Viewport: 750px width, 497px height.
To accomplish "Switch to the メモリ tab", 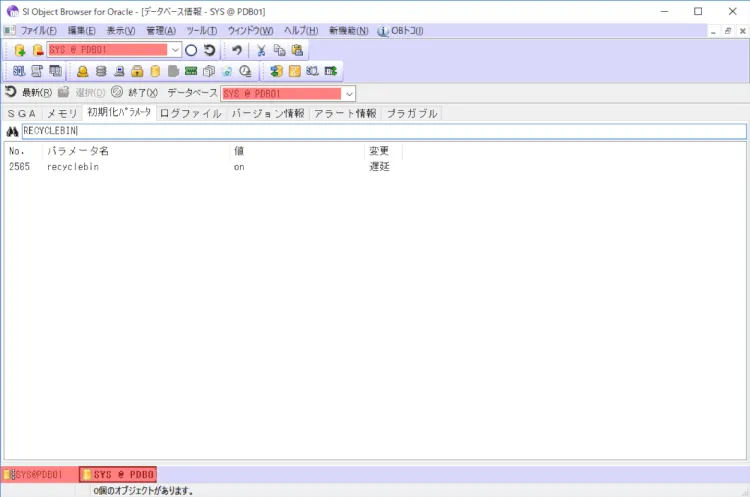I will [62, 114].
